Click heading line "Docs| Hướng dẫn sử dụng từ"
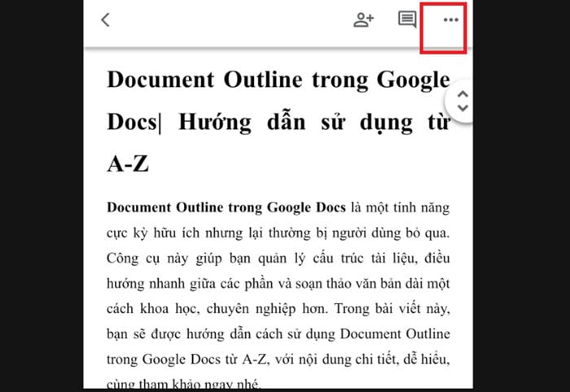570x392 pixels. click(x=278, y=122)
